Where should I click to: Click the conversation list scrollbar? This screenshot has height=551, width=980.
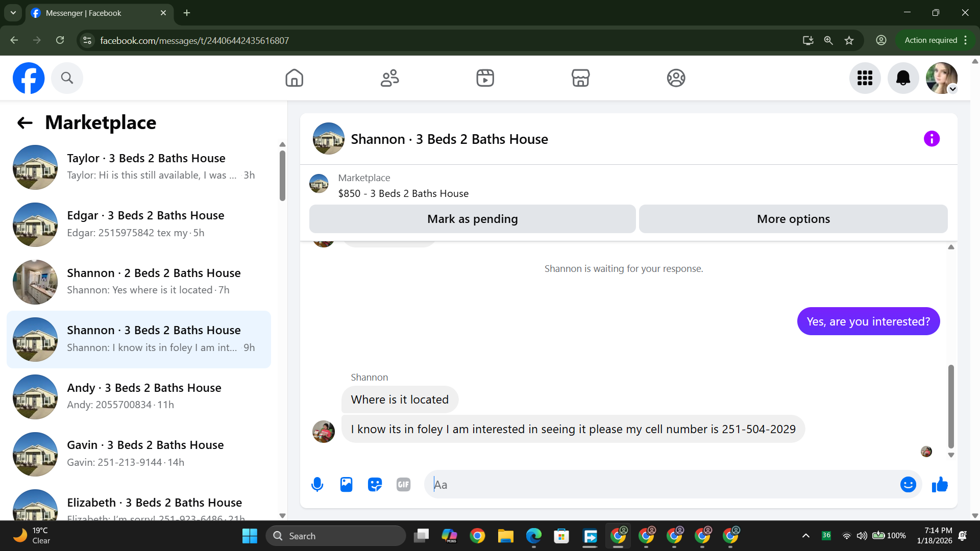pyautogui.click(x=282, y=176)
